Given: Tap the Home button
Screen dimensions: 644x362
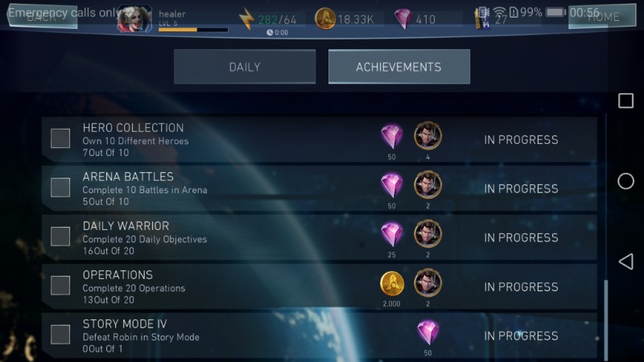Looking at the screenshot, I should (x=602, y=16).
